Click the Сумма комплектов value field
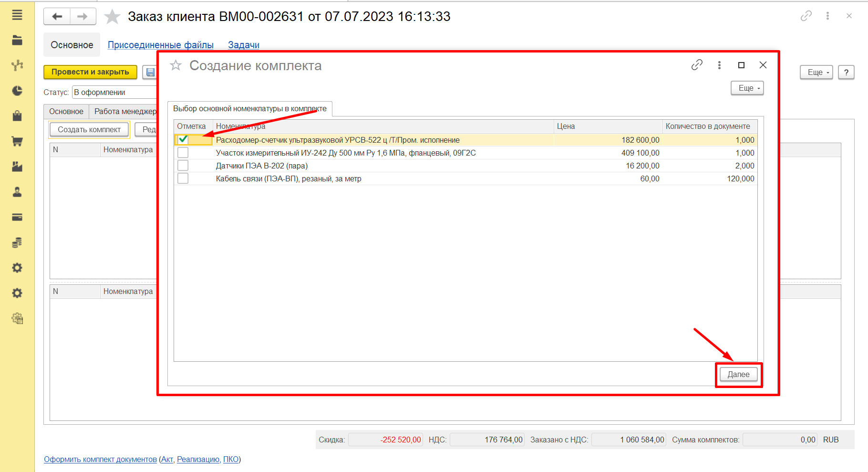This screenshot has width=868, height=472. point(780,440)
